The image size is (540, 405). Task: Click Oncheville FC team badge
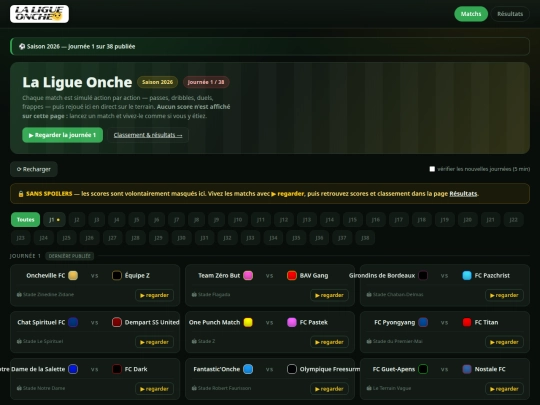coord(73,276)
